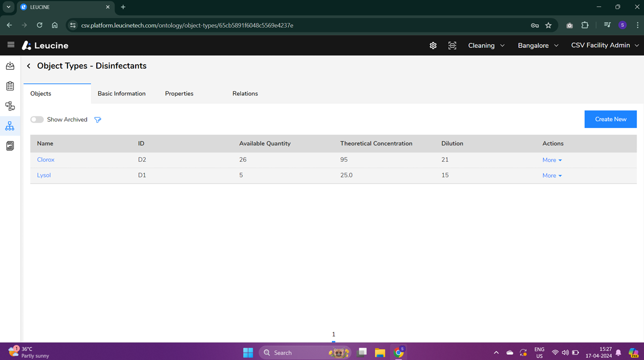Image resolution: width=644 pixels, height=360 pixels.
Task: Click the Name column header
Action: tap(45, 144)
